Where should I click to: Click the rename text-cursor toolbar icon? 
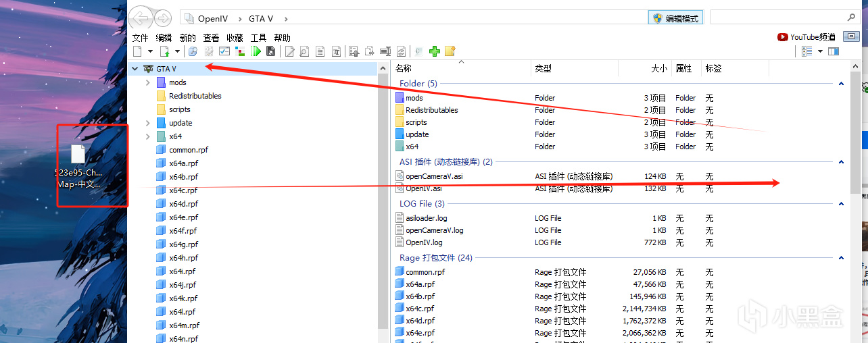385,51
